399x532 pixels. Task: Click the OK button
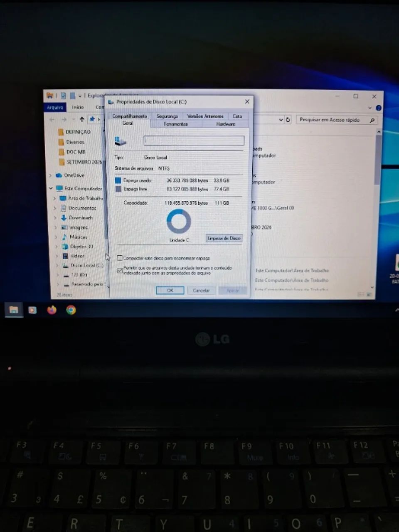point(170,291)
